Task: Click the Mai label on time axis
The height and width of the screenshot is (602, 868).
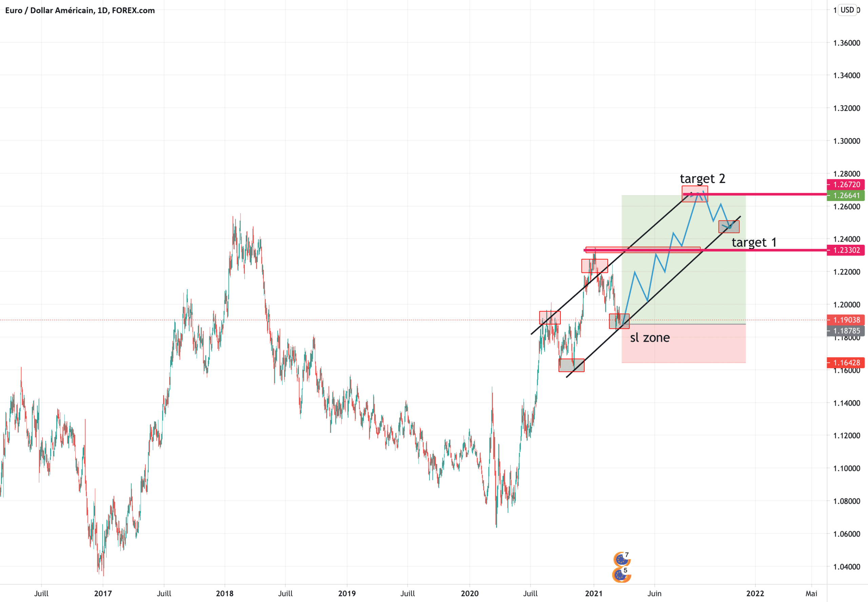Action: [x=811, y=593]
